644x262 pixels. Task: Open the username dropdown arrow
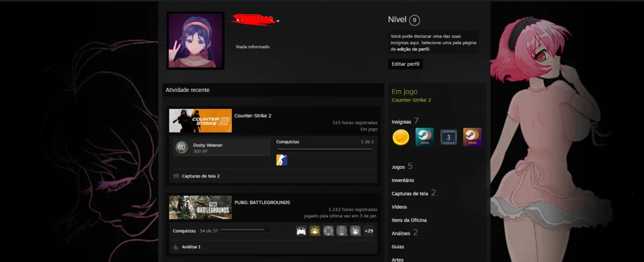(278, 21)
